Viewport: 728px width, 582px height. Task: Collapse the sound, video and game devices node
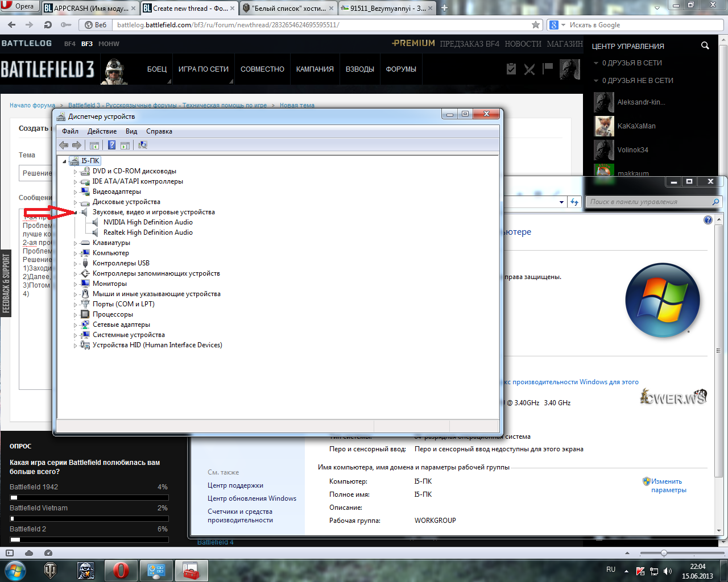click(x=75, y=213)
